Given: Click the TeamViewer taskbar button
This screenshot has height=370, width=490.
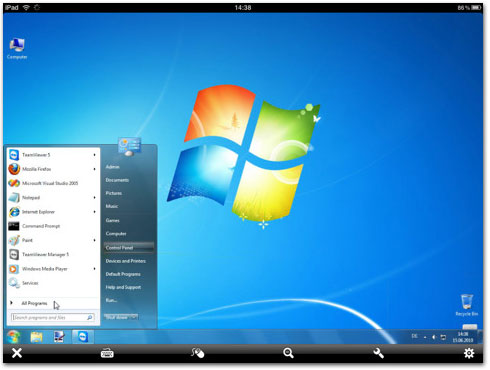Looking at the screenshot, I should [82, 337].
